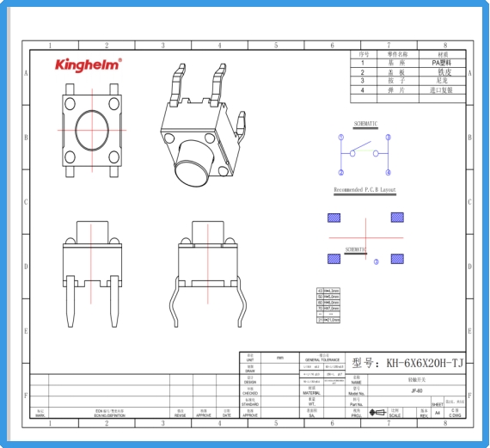Click the 'H=5.0mm' row in height table
Screen dimensions: 490x448
(328, 297)
